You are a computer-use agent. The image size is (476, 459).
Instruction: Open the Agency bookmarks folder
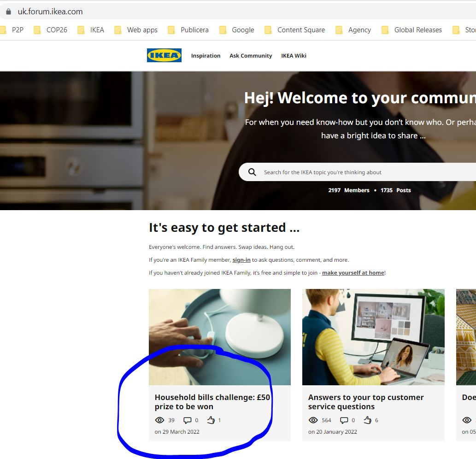coord(353,30)
